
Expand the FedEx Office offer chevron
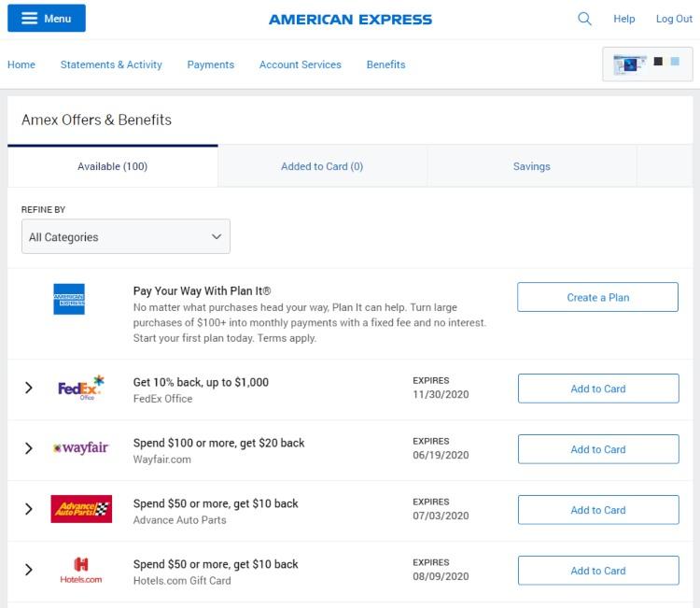[x=29, y=388]
